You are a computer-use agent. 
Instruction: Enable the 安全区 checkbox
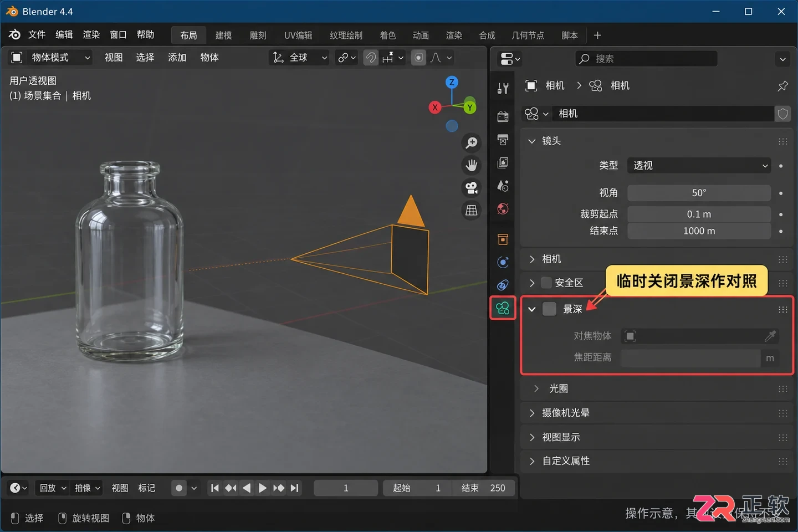(x=546, y=283)
